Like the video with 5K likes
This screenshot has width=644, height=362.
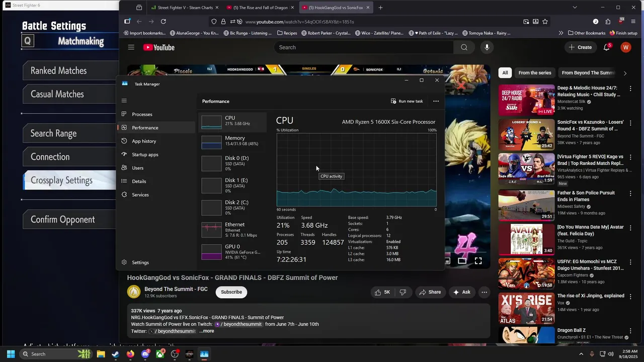click(x=382, y=292)
